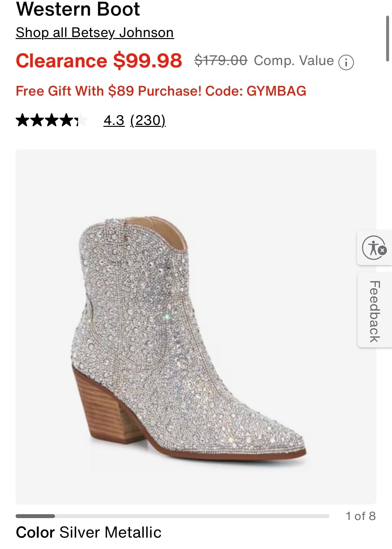Follow the Shop all Betsey Johnson link
392x549 pixels.
coord(95,33)
